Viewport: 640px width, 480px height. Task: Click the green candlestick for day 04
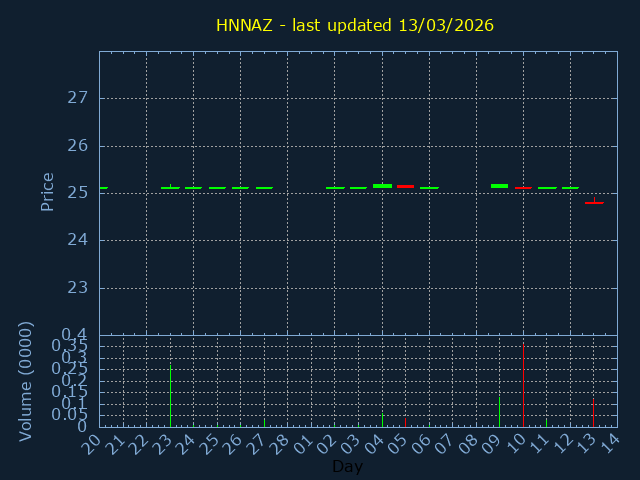(x=382, y=186)
